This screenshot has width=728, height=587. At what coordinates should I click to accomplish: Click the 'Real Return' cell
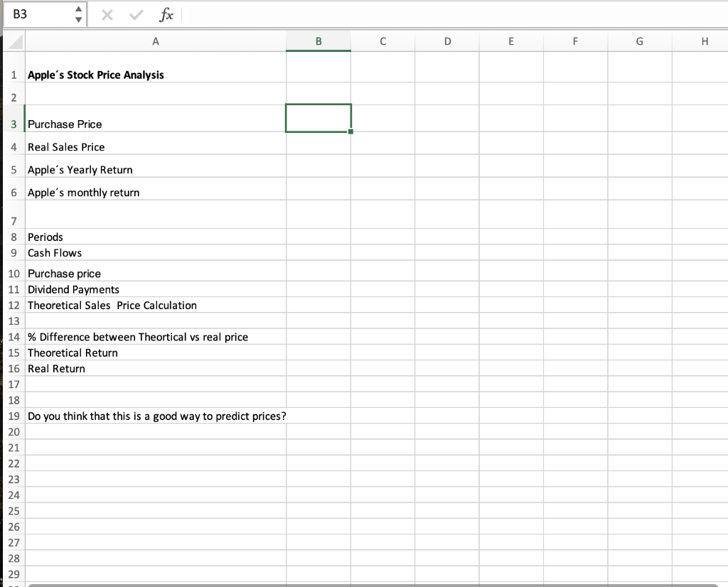coord(156,368)
